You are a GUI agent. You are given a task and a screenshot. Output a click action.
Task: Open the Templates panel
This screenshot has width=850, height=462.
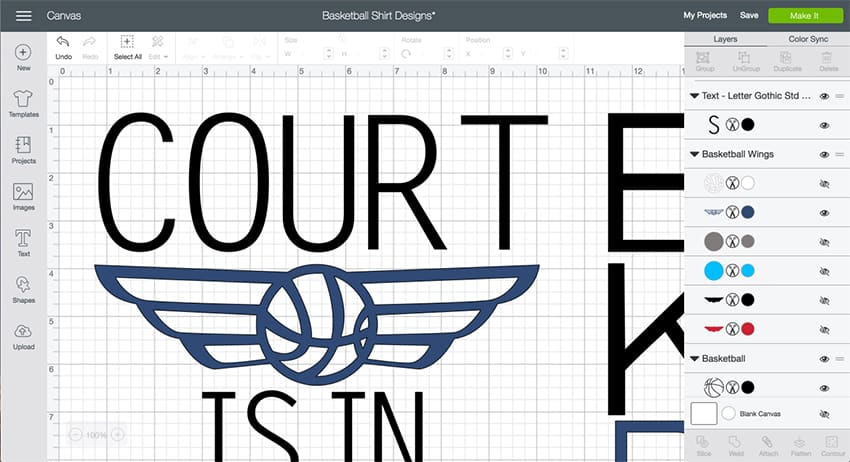pyautogui.click(x=23, y=104)
